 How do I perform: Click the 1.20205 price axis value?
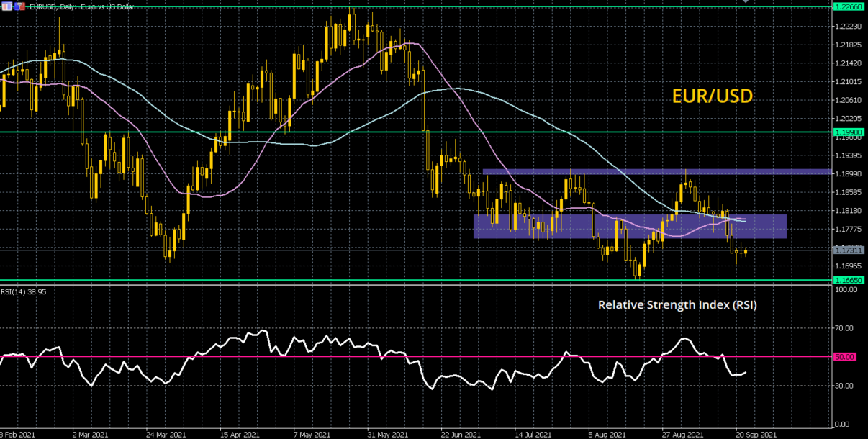tap(848, 119)
